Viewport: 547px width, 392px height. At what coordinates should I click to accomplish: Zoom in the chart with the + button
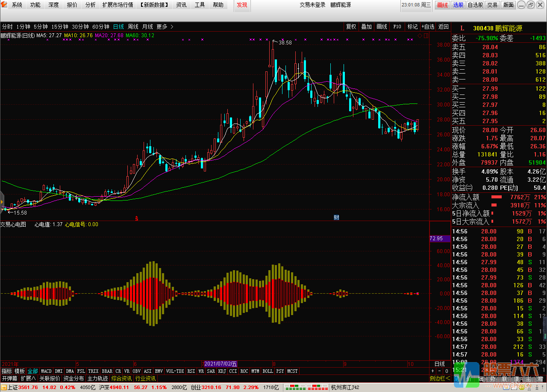tap(433, 371)
